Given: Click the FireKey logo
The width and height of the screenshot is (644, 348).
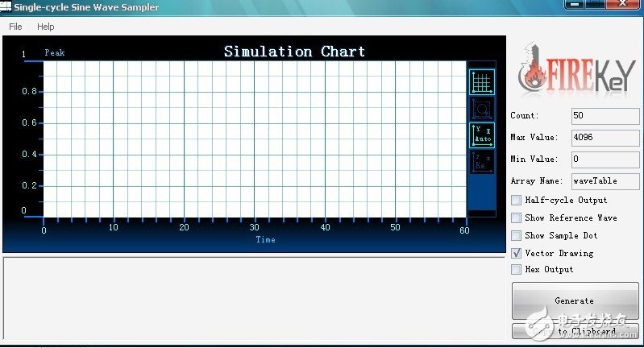Looking at the screenshot, I should pos(575,69).
